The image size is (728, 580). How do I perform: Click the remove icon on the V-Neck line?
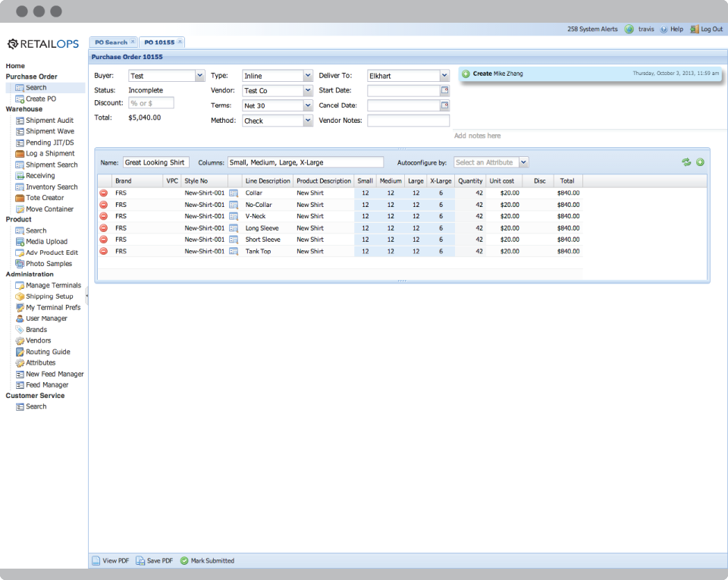pos(102,216)
